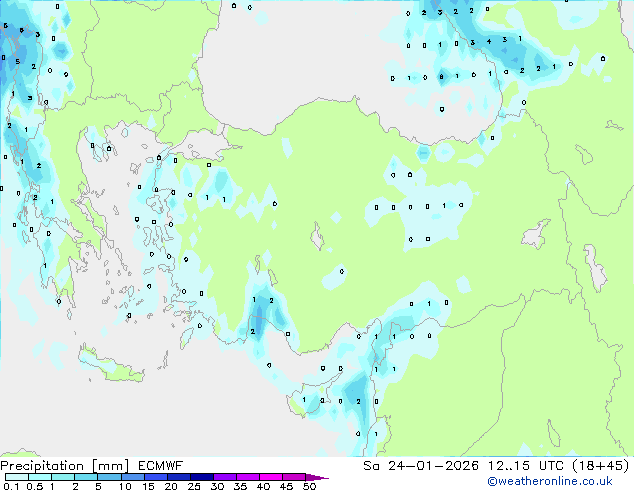
Task: Click the 12..15 UTC time text
Action: (x=526, y=466)
